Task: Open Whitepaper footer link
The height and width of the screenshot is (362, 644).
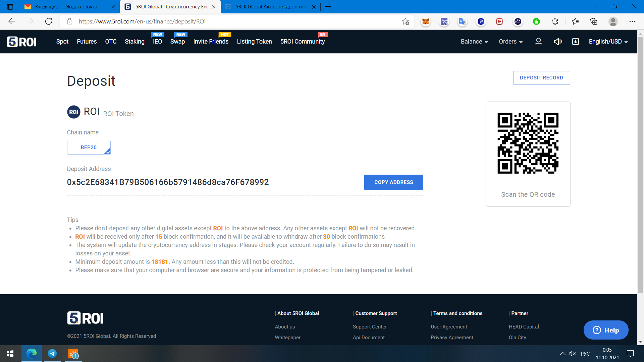Action: coord(287,338)
